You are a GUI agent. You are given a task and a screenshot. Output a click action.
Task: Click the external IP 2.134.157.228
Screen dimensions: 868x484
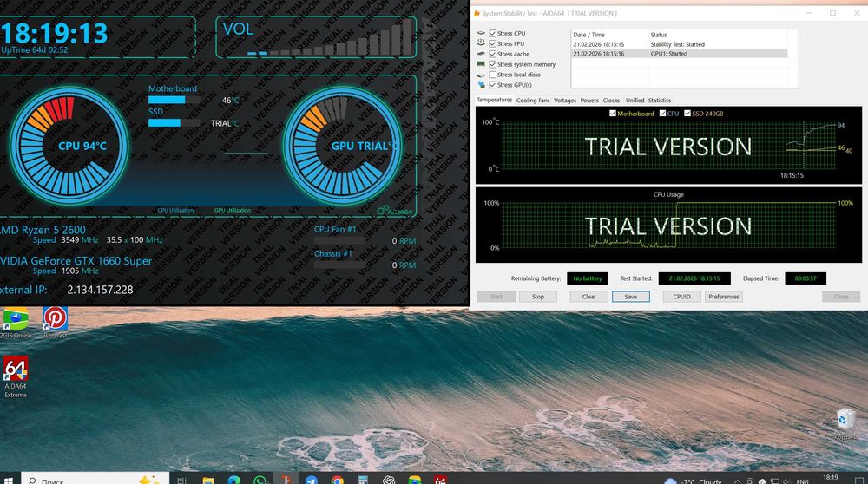pyautogui.click(x=100, y=290)
